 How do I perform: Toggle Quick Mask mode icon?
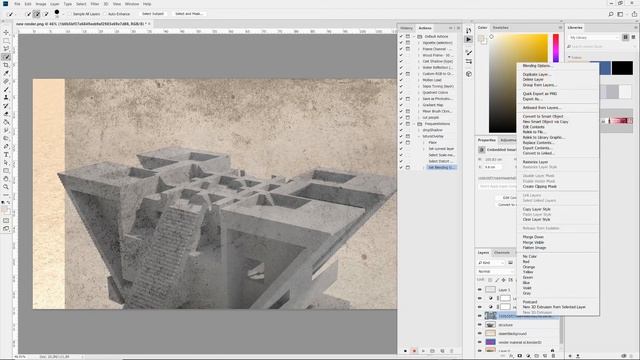6,221
